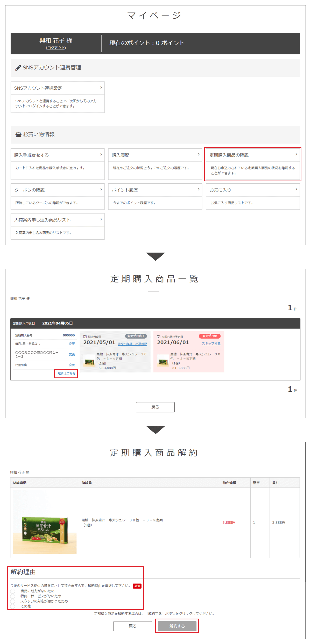This screenshot has height=644, width=311.
Task: Click the red 変更受付中 status badge
Action: (x=209, y=336)
